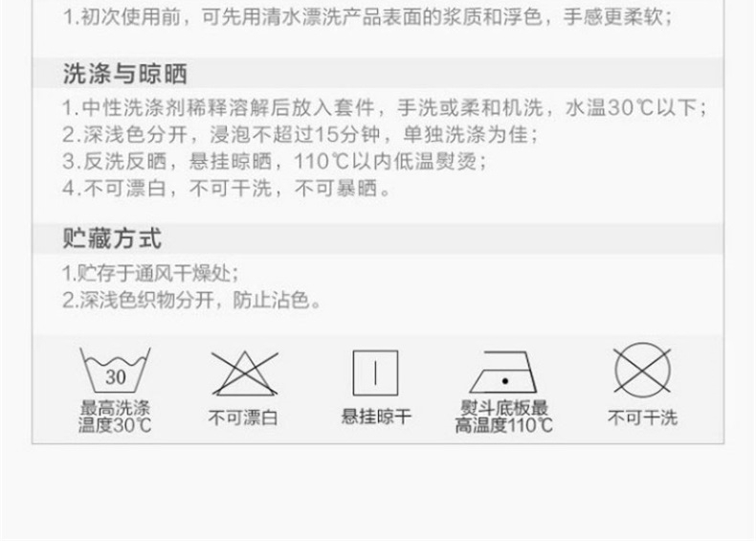Click the 不可干洗 caption

(643, 417)
